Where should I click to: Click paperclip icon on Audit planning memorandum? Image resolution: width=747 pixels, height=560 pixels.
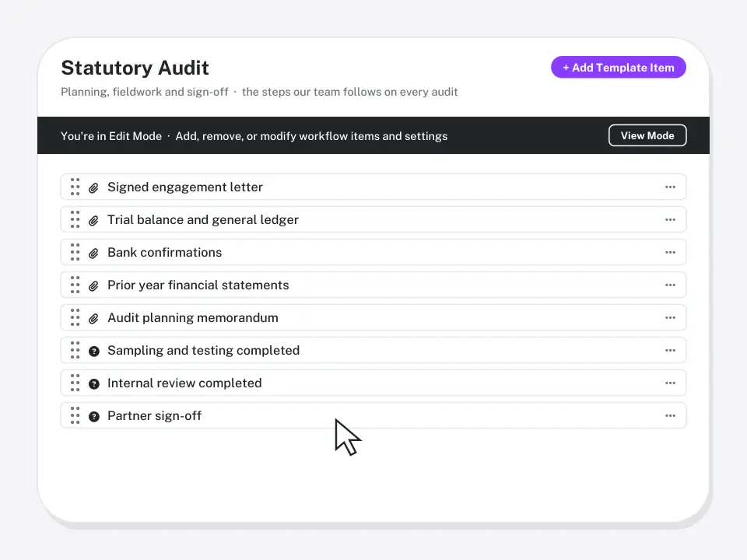tap(94, 319)
